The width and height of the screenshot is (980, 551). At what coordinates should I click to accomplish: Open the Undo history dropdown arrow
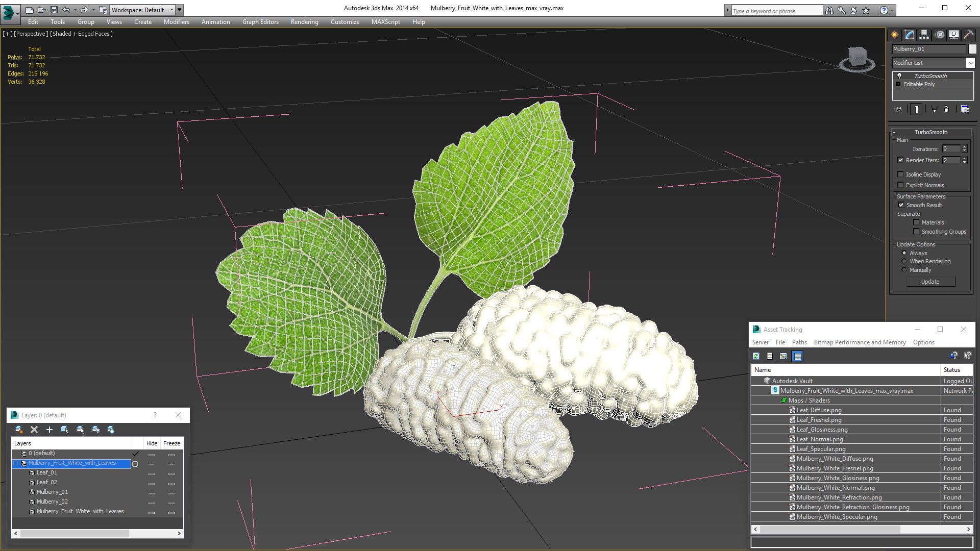75,10
